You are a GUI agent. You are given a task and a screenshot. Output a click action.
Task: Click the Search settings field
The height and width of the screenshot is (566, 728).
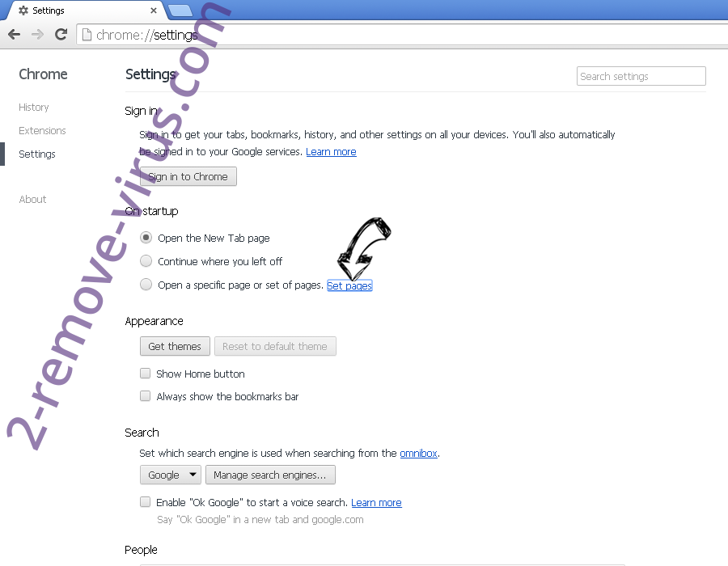(x=641, y=76)
